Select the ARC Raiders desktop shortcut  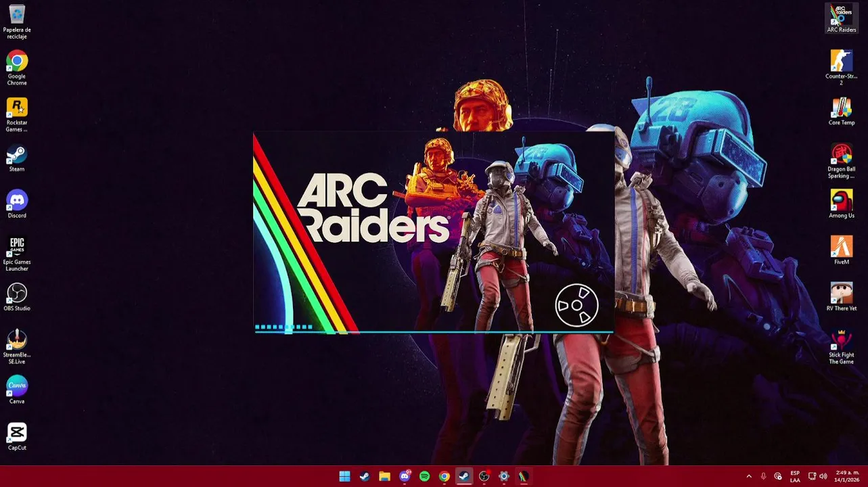pyautogui.click(x=842, y=18)
